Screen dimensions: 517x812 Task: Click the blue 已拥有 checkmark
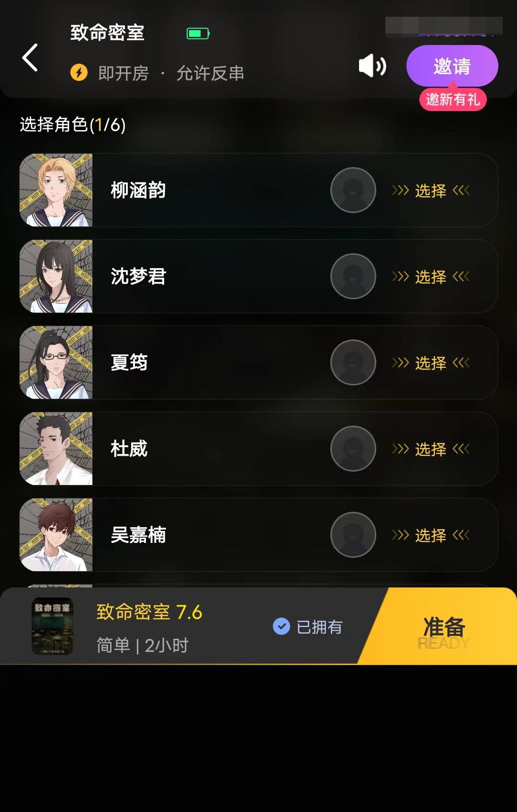[281, 626]
